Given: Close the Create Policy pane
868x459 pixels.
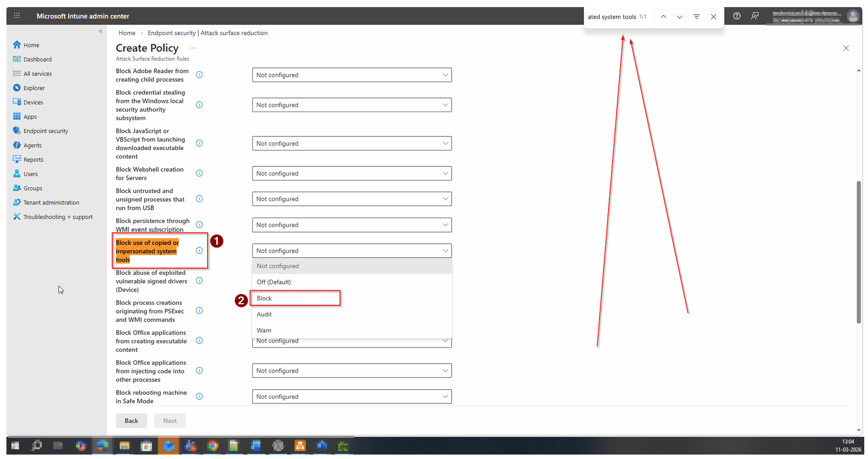Looking at the screenshot, I should (846, 48).
